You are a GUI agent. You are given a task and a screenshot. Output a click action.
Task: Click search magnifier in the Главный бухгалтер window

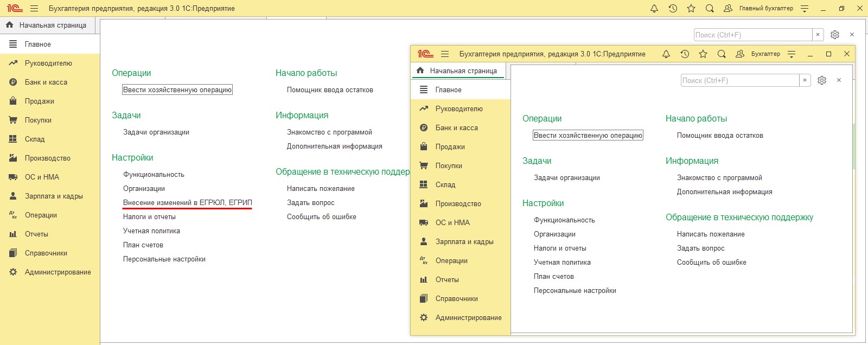[710, 8]
